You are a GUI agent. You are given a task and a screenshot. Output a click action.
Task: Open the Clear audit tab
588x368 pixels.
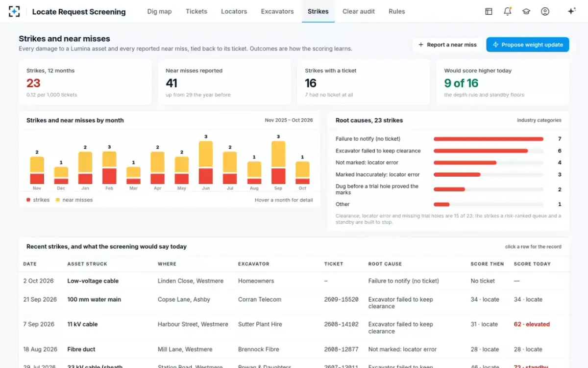(359, 11)
